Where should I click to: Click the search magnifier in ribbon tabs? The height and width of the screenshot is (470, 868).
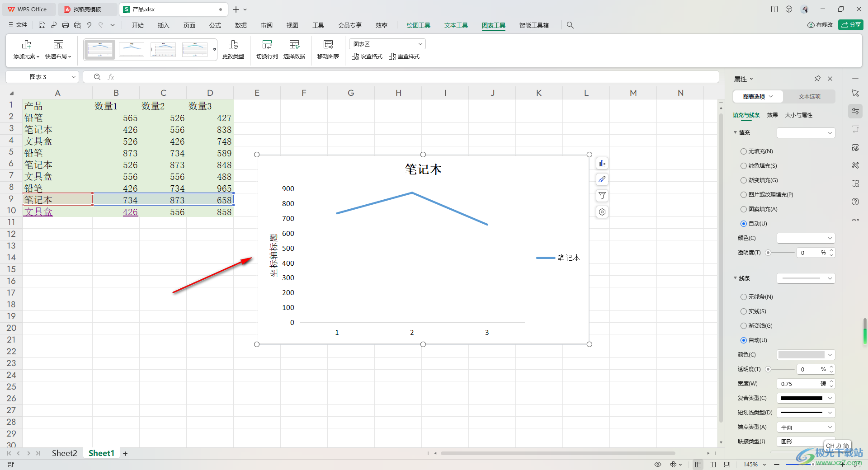[x=570, y=25]
